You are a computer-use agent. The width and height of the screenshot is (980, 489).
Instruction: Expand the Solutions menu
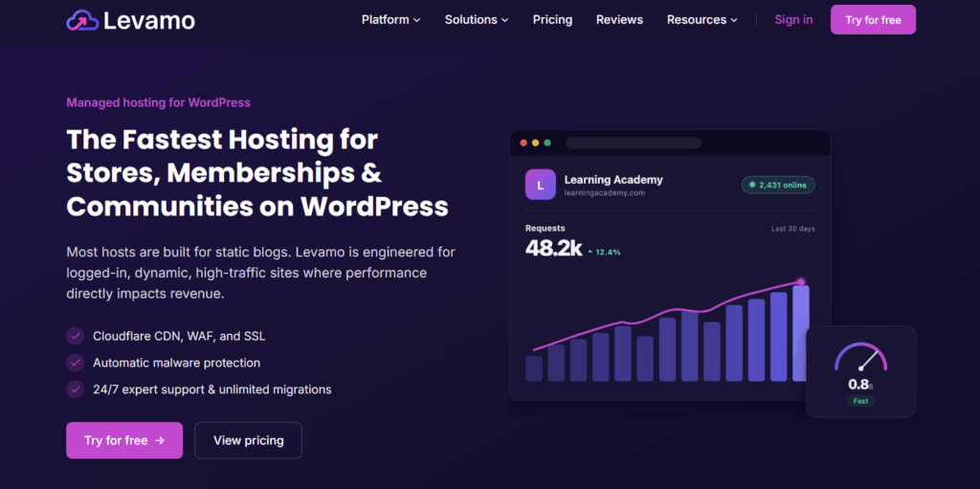pyautogui.click(x=477, y=20)
